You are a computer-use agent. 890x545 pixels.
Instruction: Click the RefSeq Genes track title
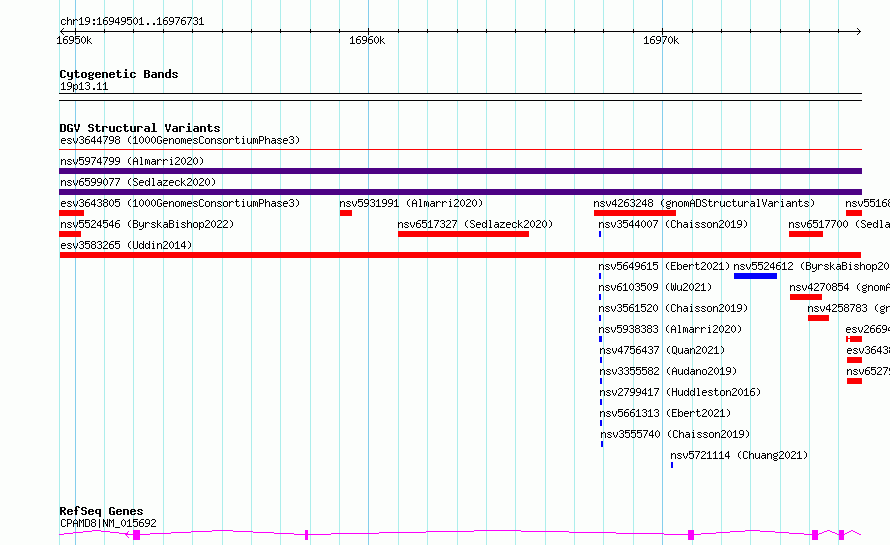(101, 511)
